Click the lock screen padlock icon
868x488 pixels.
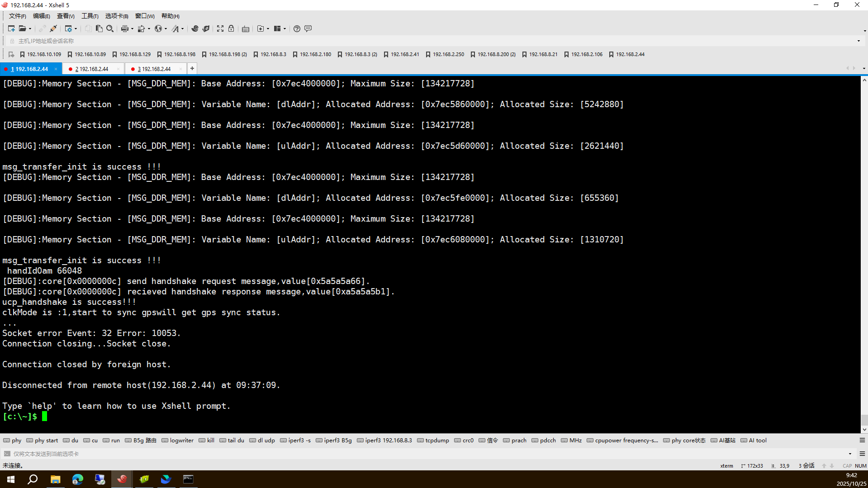tap(231, 28)
